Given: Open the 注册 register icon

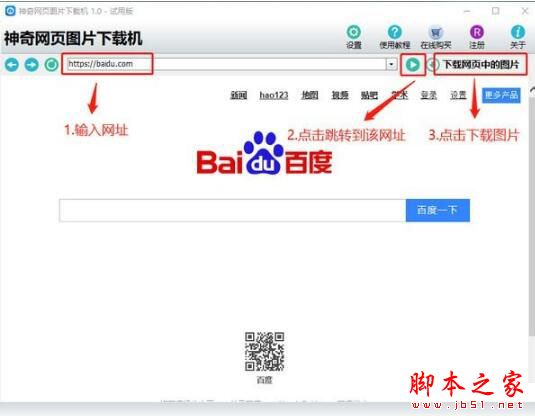Looking at the screenshot, I should coord(477,32).
